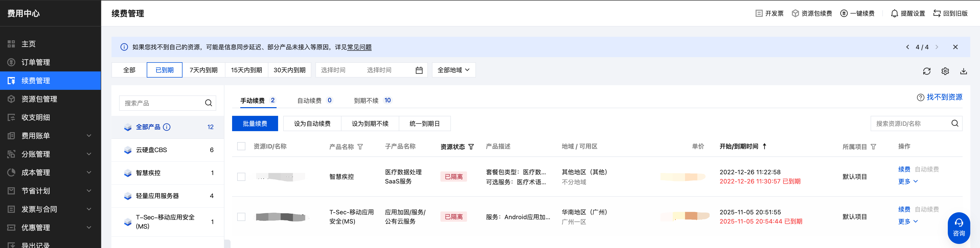Open column settings gear icon
Image resolution: width=980 pixels, height=248 pixels.
click(x=945, y=71)
